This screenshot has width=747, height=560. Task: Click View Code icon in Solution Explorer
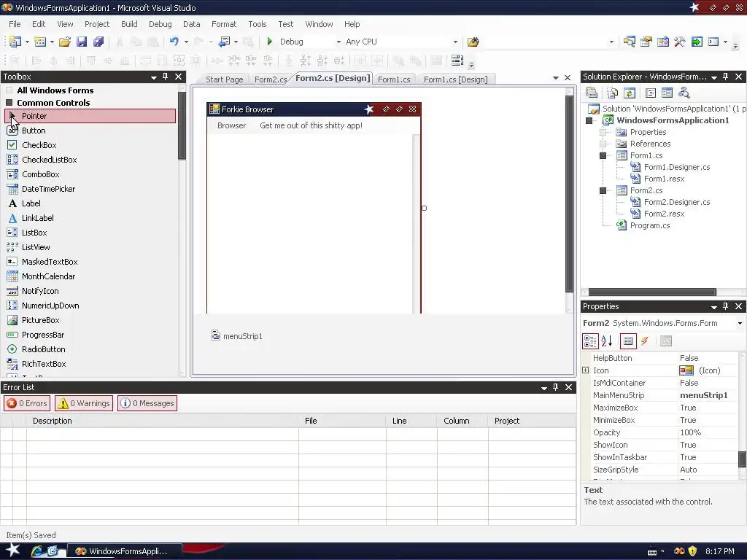[650, 93]
